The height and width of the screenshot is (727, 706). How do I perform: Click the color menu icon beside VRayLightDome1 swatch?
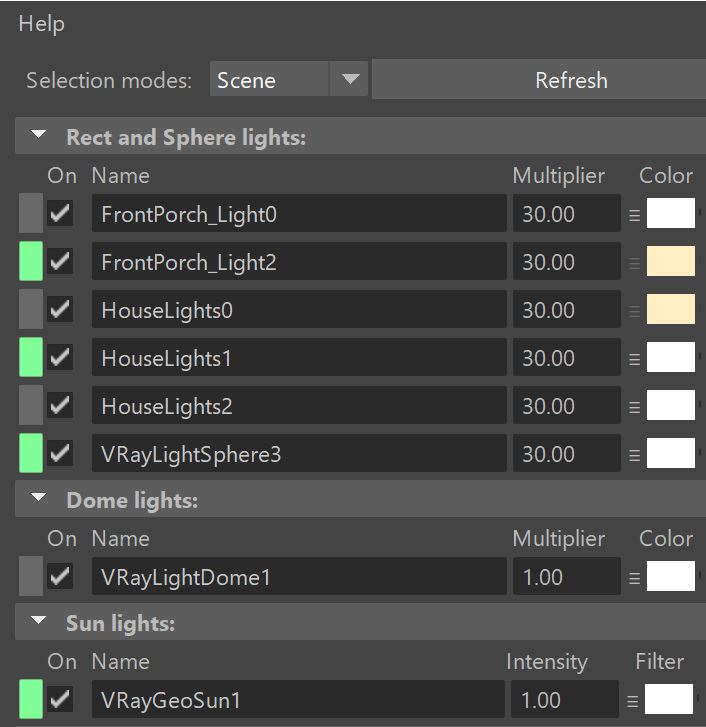[634, 578]
